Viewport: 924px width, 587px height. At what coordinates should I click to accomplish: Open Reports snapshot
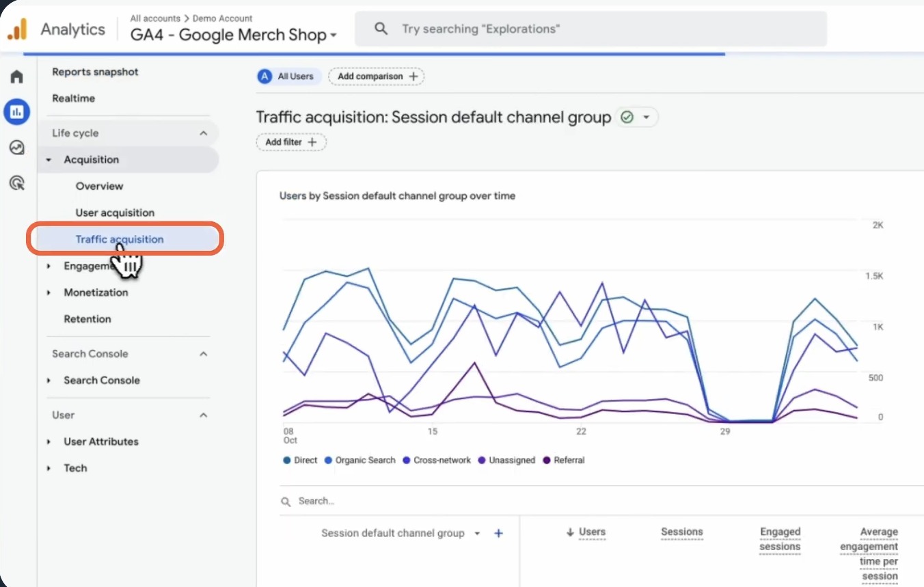coord(95,72)
